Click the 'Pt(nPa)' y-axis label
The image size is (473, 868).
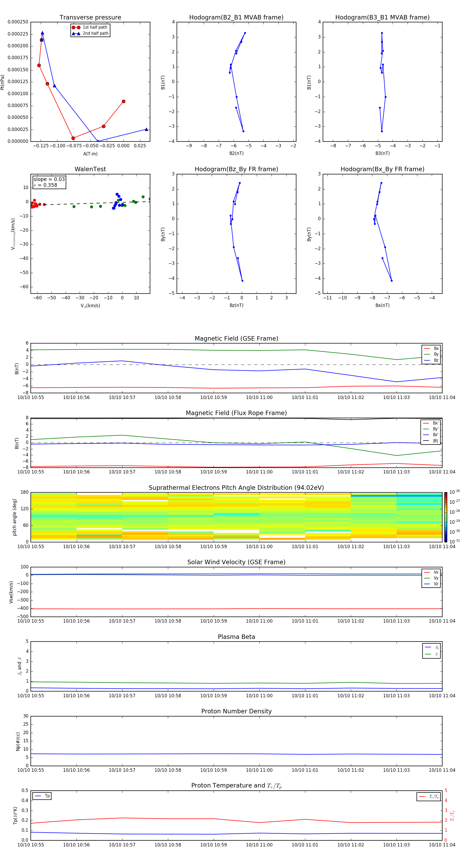click(x=2, y=82)
